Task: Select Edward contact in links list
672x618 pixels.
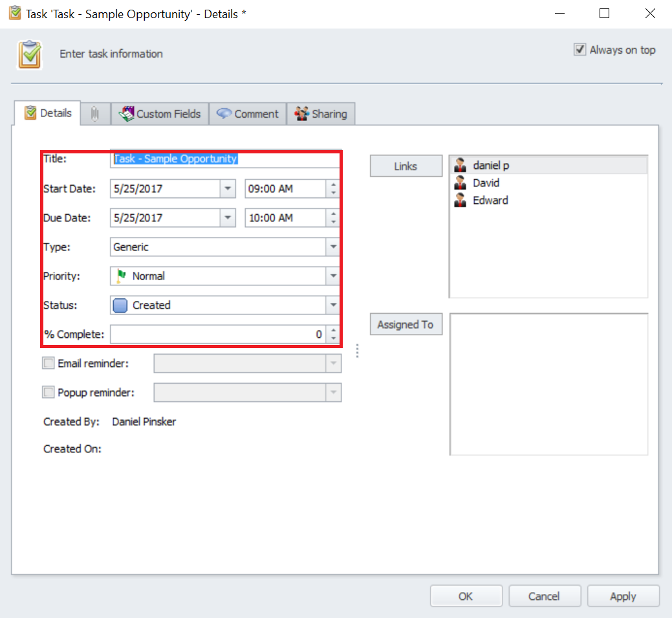Action: click(490, 201)
